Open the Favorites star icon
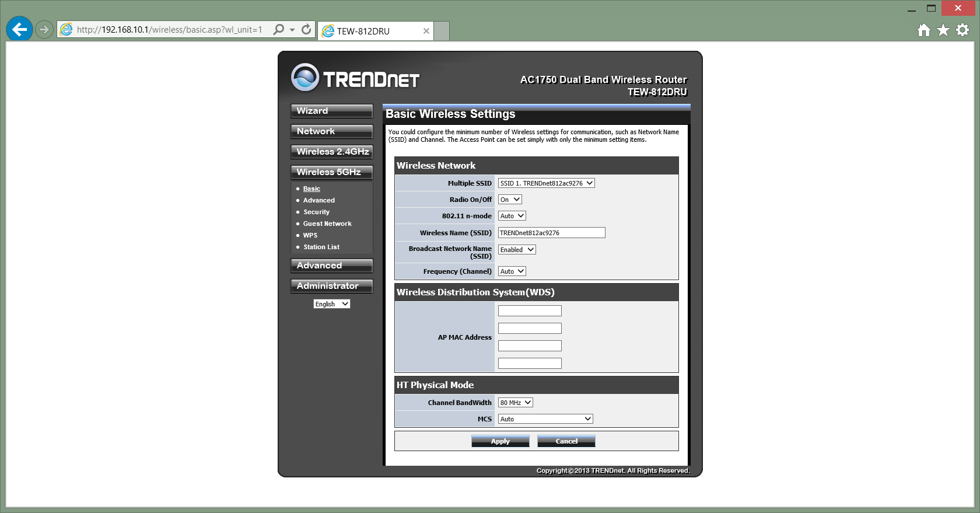The image size is (980, 513). coord(943,30)
